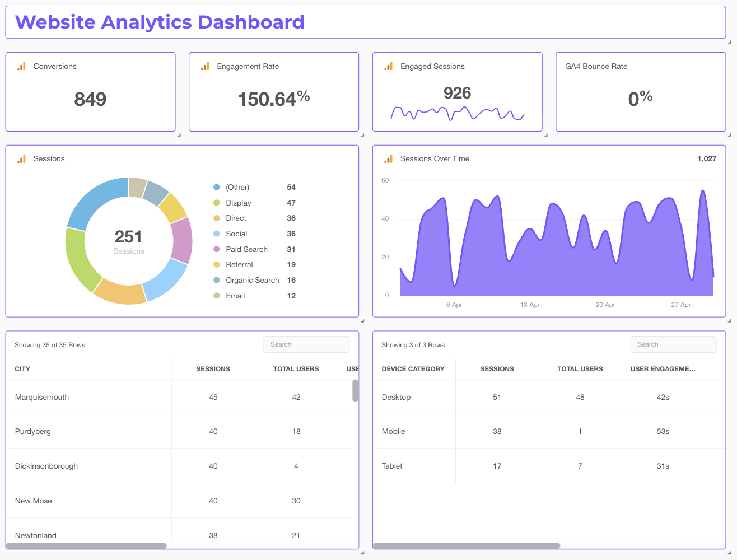Click the Google Analytics icon beside Engaged Sessions
This screenshot has height=560, width=737.
pos(389,66)
